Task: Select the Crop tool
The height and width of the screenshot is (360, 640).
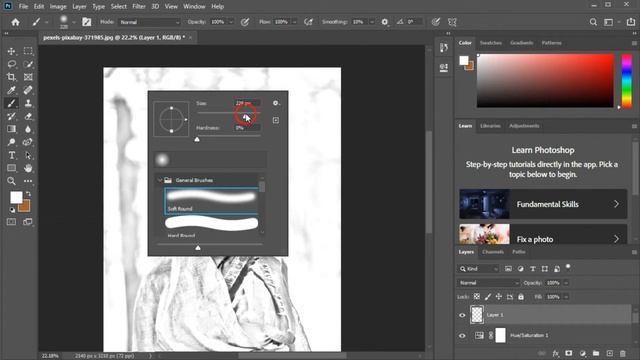Action: (x=11, y=77)
